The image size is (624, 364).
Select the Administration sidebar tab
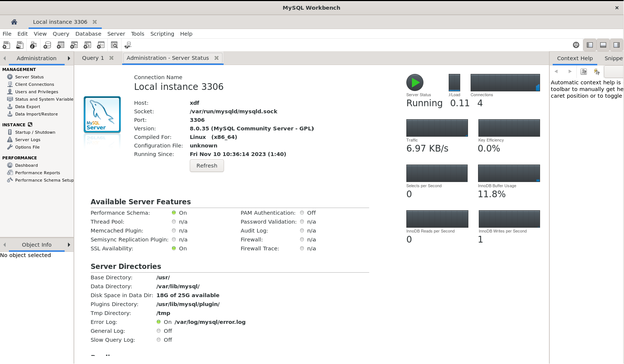pos(36,58)
